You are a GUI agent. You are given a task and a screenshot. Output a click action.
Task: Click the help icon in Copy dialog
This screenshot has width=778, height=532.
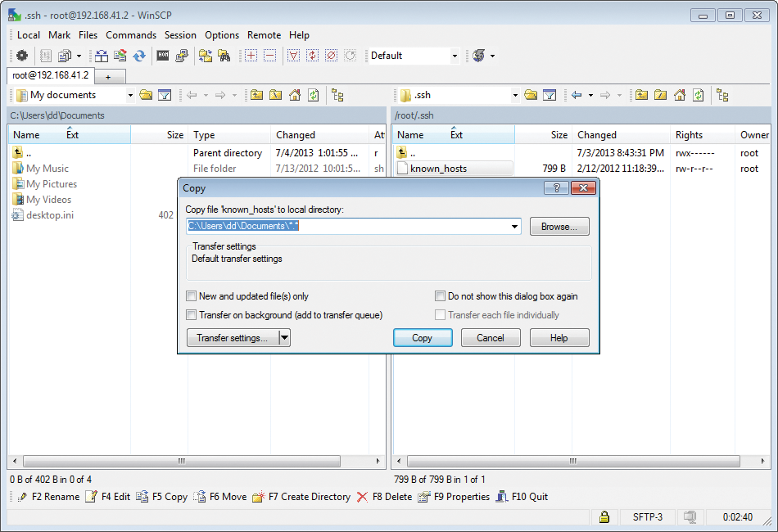(557, 188)
